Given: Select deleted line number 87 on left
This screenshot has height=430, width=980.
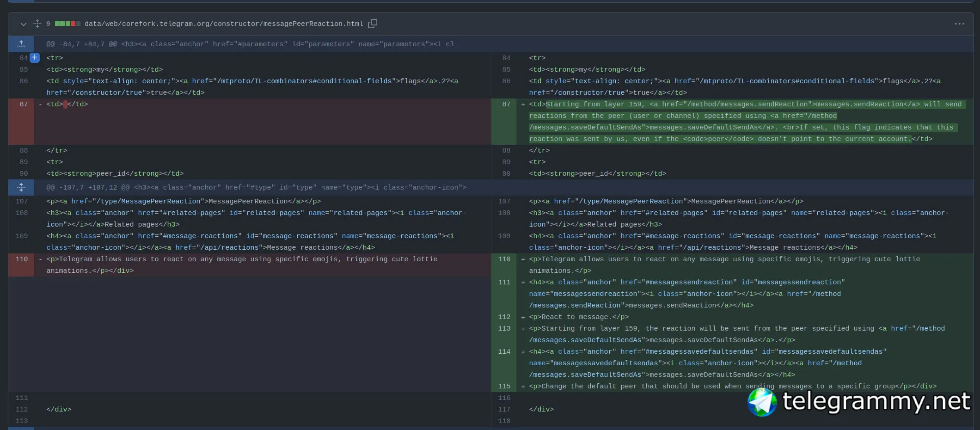Looking at the screenshot, I should click(24, 104).
